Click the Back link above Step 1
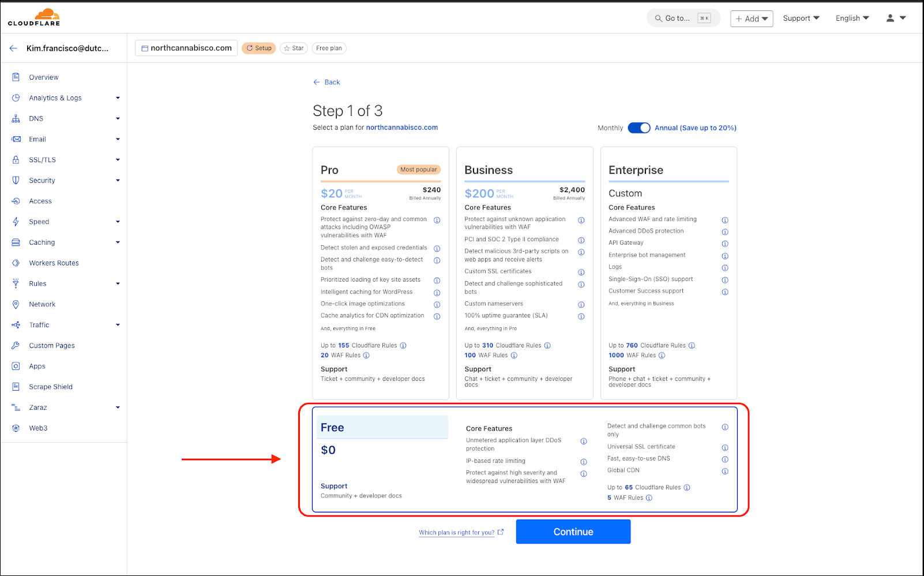The width and height of the screenshot is (924, 576). click(x=326, y=82)
